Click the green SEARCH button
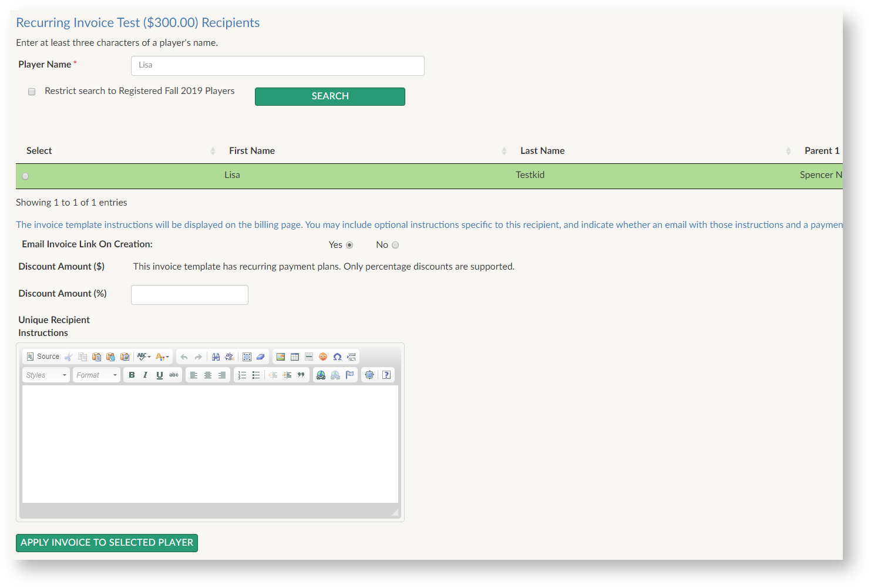The height and width of the screenshot is (588, 871). [330, 96]
